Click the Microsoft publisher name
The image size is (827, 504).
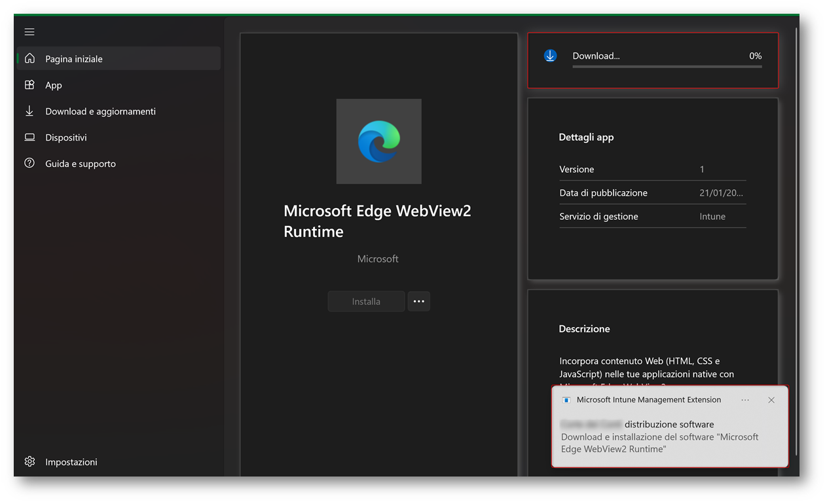coord(378,259)
